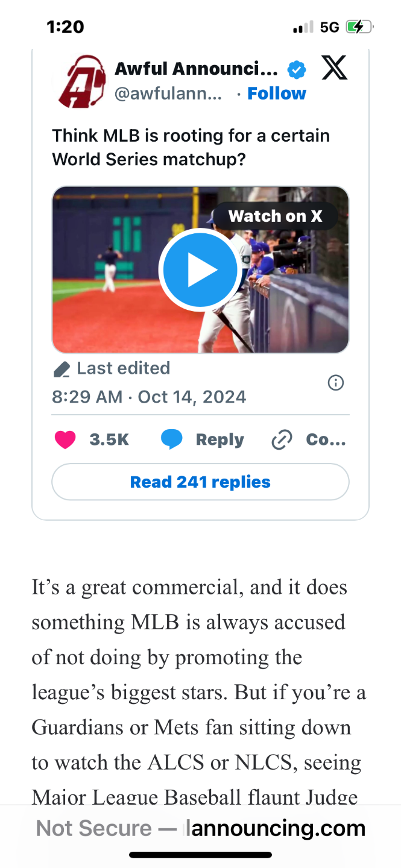Tap the blue verified checkmark badge
This screenshot has width=401, height=868.
point(296,70)
